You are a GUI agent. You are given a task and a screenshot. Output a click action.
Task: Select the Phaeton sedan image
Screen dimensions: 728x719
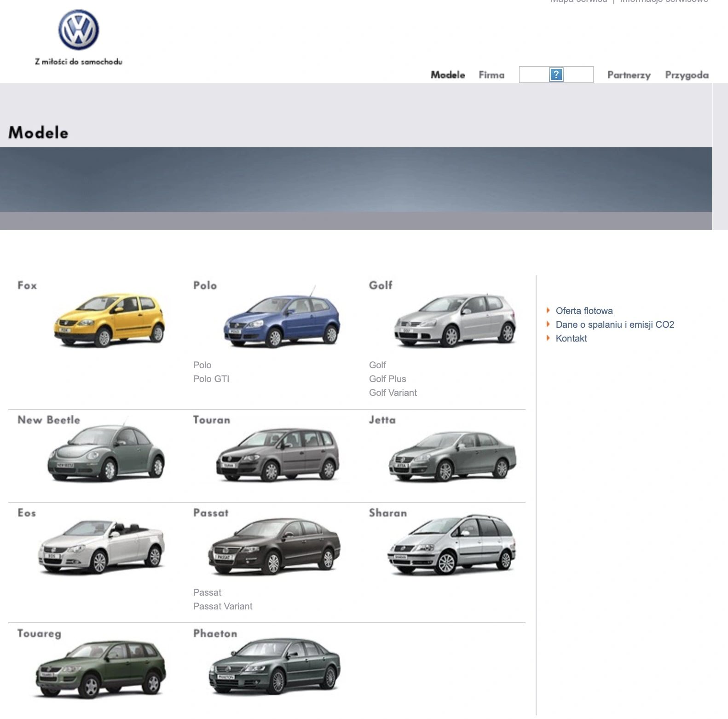(274, 666)
